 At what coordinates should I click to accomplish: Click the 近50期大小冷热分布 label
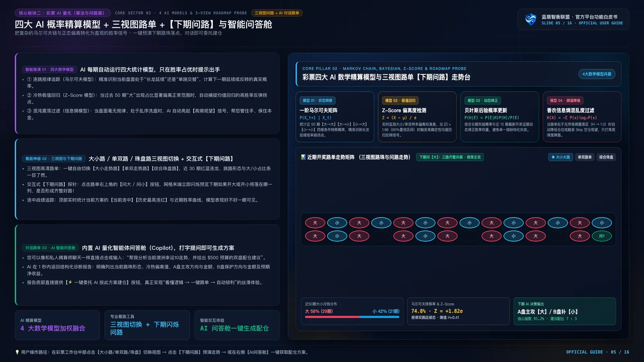click(x=321, y=304)
